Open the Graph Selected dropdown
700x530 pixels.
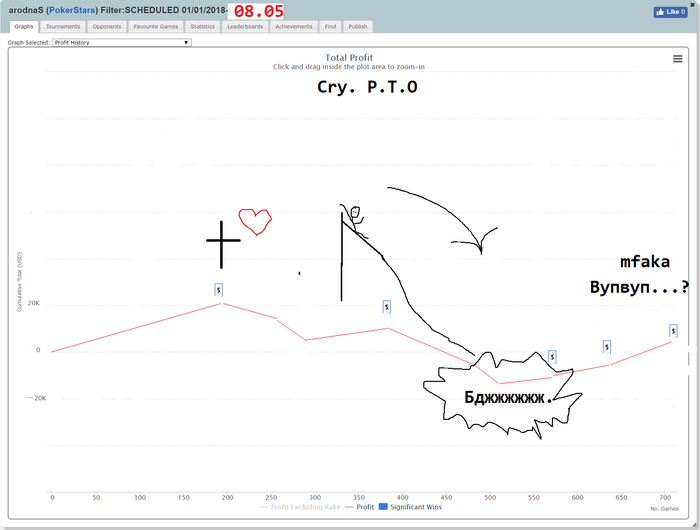click(x=122, y=42)
